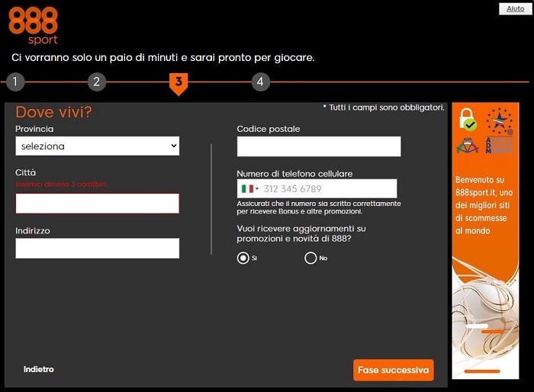The image size is (534, 392).
Task: Select No for promotional updates
Action: point(310,258)
